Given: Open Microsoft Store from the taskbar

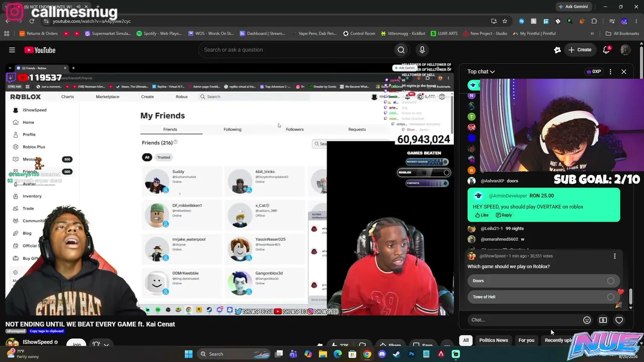Looking at the screenshot, I should (x=352, y=354).
